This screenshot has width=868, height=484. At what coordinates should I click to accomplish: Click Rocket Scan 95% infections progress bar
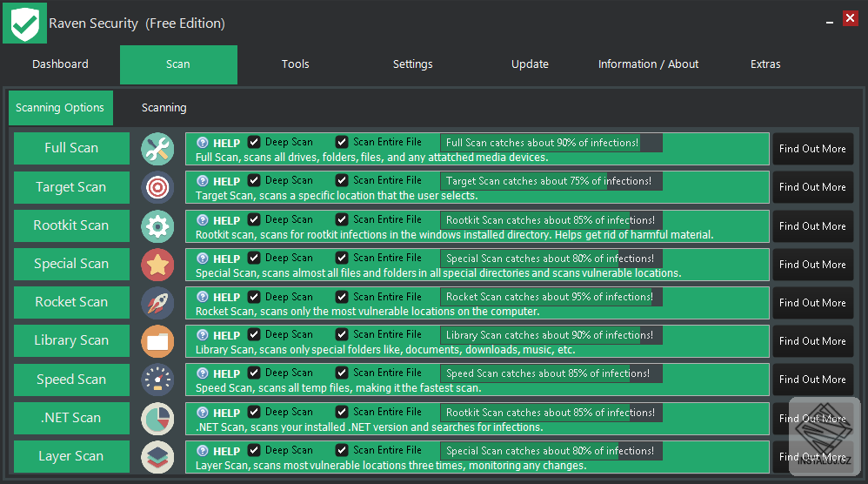tap(551, 297)
